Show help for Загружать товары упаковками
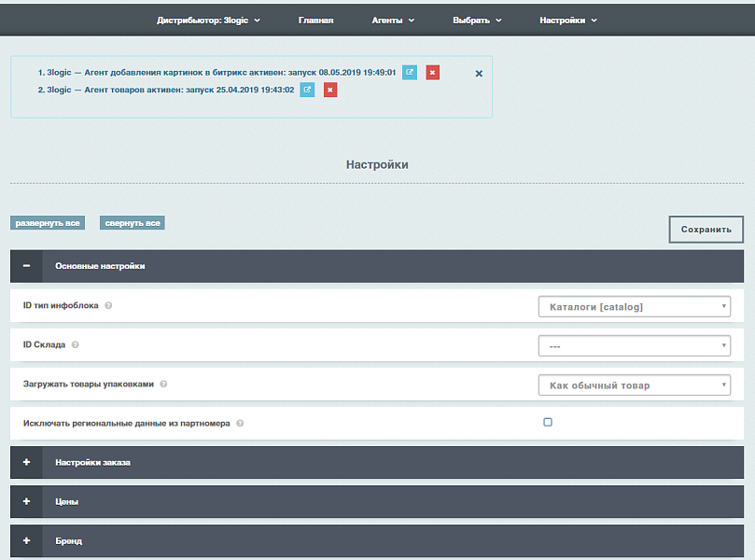Viewport: 755px width, 560px height. point(163,384)
